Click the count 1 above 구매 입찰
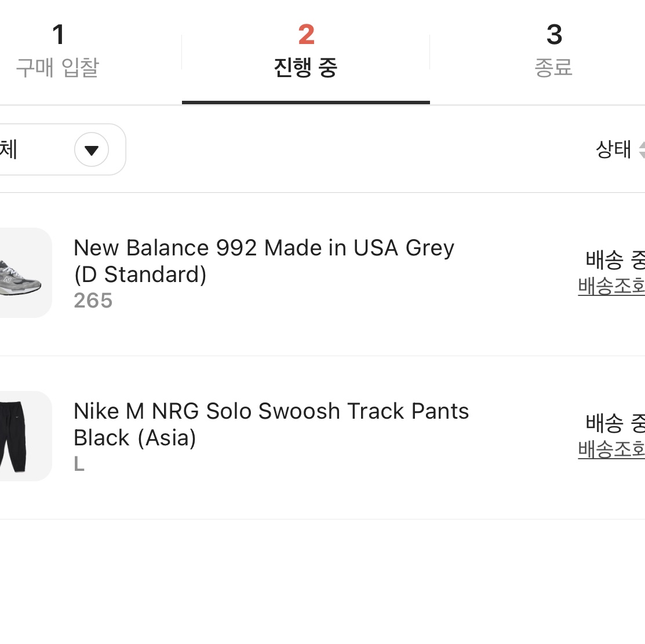The width and height of the screenshot is (645, 644). point(58,35)
